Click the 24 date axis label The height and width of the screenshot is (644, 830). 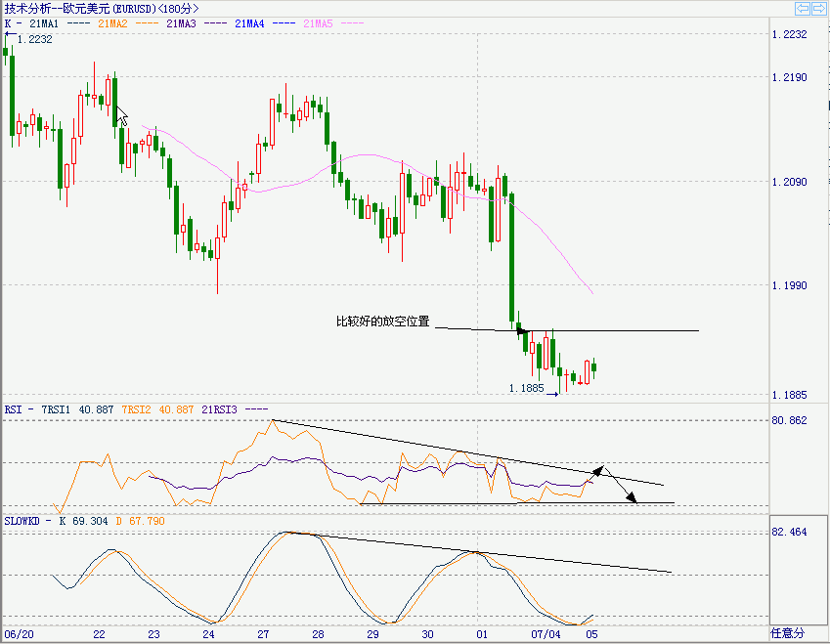coord(208,634)
